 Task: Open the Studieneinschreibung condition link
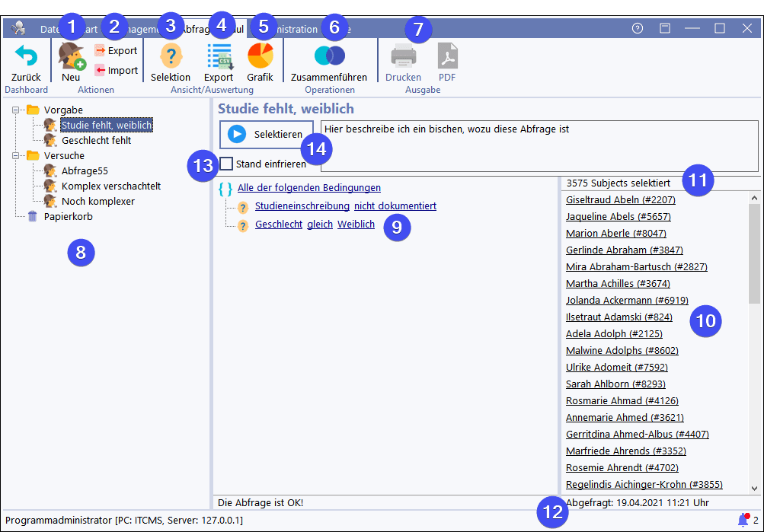pyautogui.click(x=302, y=206)
